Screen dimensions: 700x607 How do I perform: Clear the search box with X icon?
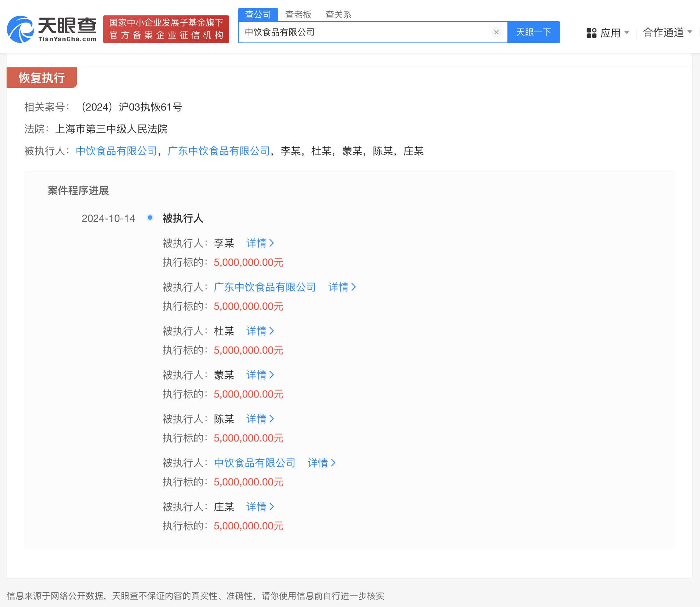[496, 32]
